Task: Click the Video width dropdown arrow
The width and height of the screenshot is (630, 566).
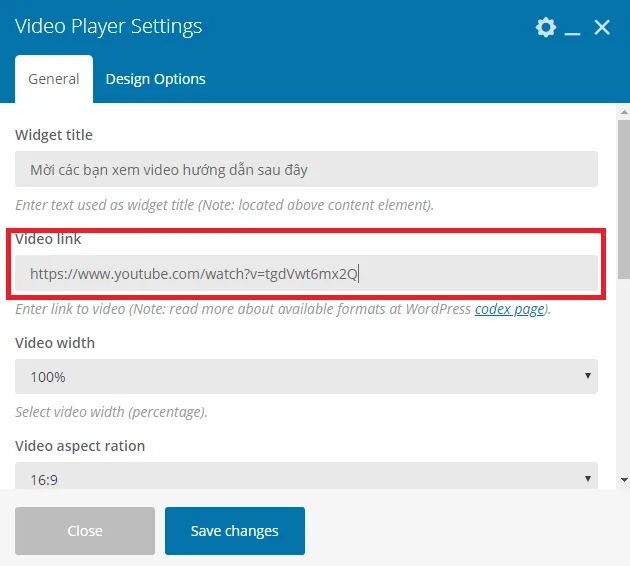Action: pyautogui.click(x=588, y=376)
